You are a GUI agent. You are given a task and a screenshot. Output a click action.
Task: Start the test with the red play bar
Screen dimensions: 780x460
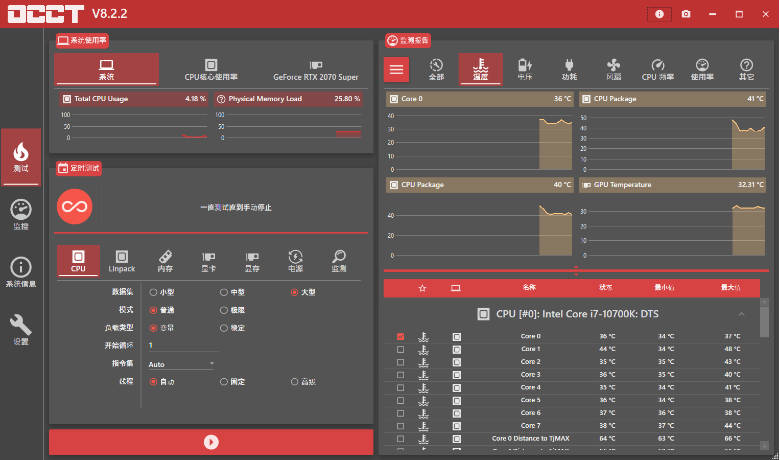click(x=211, y=441)
